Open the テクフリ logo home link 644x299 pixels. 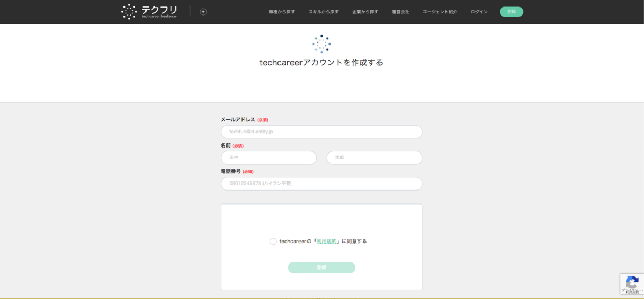pos(149,11)
